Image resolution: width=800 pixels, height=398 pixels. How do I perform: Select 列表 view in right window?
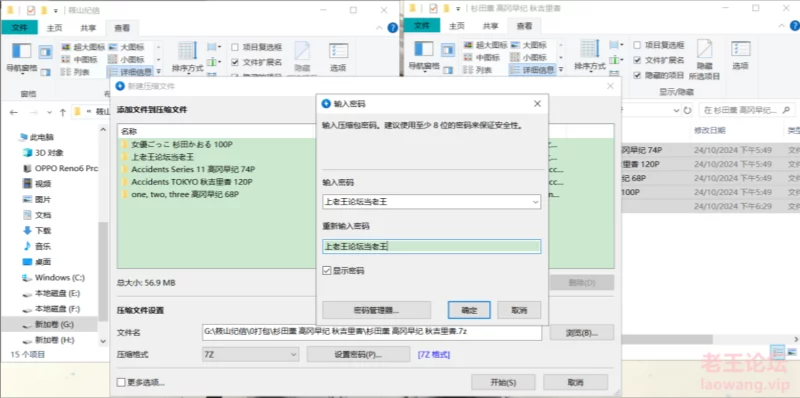pyautogui.click(x=478, y=70)
